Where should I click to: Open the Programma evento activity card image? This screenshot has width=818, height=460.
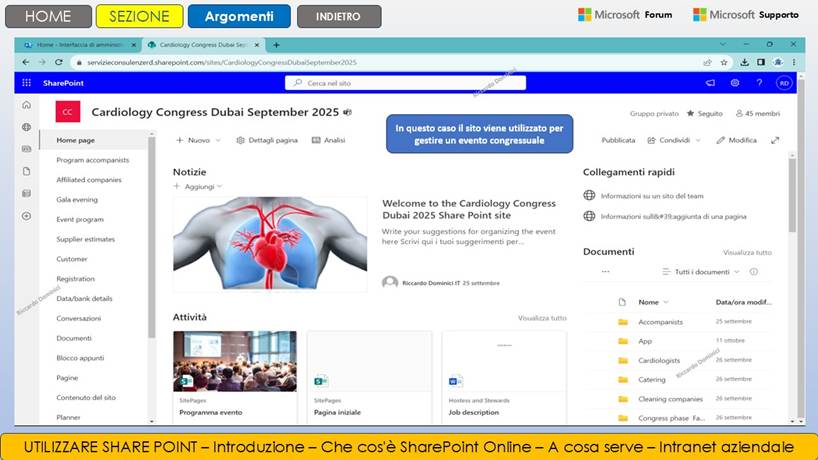coord(235,361)
